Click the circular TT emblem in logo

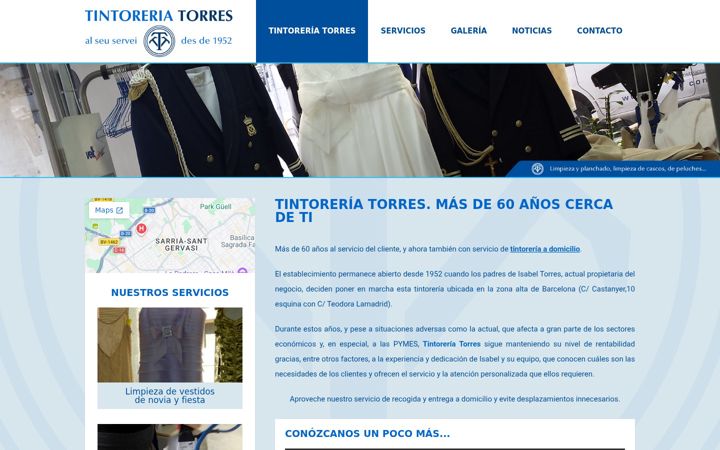(x=159, y=41)
